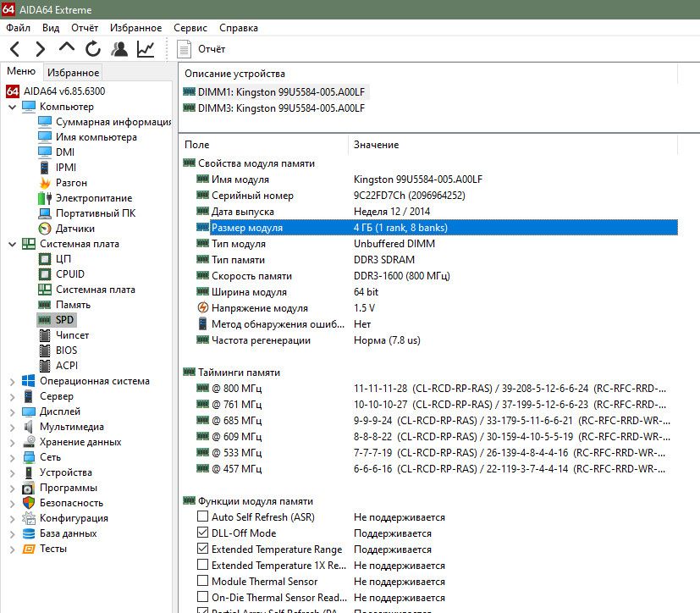
Task: Collapse the Системная плата tree node
Action: (x=13, y=244)
